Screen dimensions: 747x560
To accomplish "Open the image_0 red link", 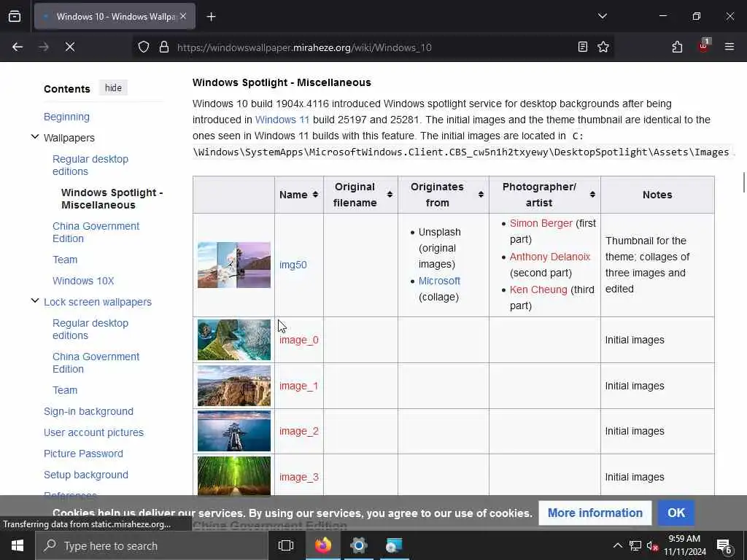I will click(x=298, y=340).
